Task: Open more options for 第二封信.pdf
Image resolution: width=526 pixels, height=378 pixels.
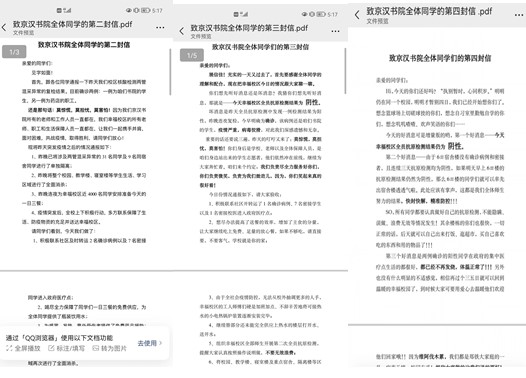Action: point(160,28)
